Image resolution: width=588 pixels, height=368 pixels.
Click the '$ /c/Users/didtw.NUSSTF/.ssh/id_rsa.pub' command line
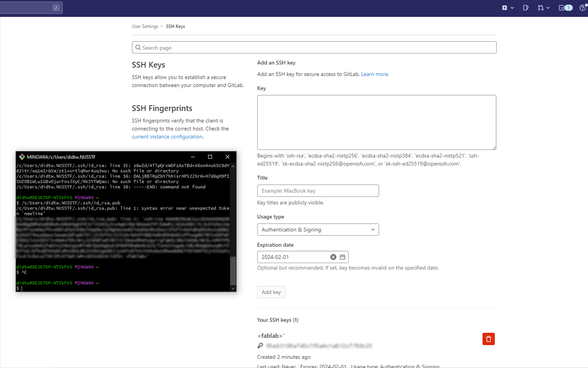click(68, 203)
